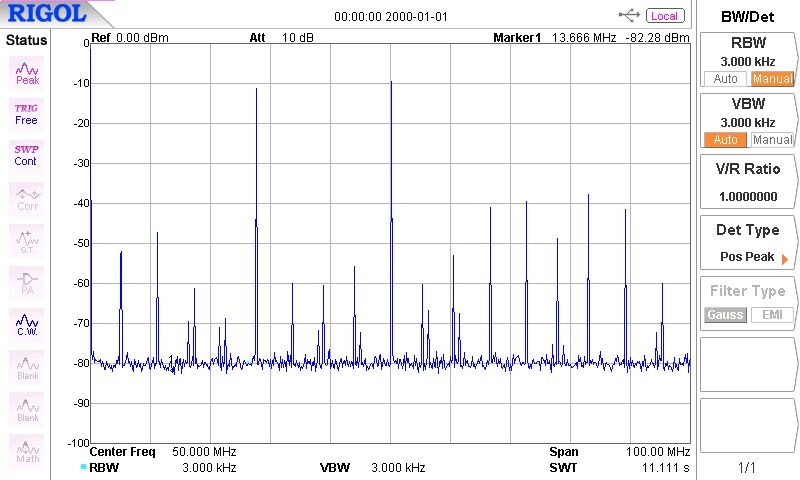Image resolution: width=800 pixels, height=480 pixels.
Task: Click the Peak detector status icon
Action: click(27, 72)
